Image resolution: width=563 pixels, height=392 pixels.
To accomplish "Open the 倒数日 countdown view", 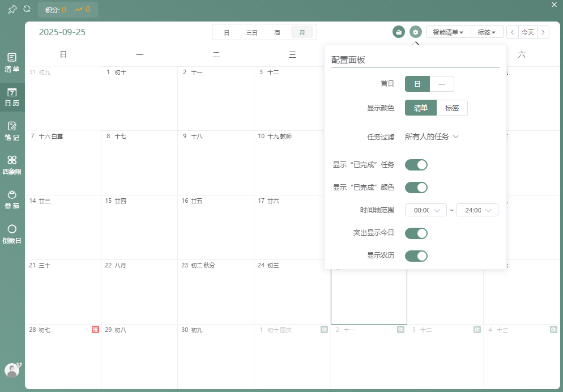I will pos(12,234).
